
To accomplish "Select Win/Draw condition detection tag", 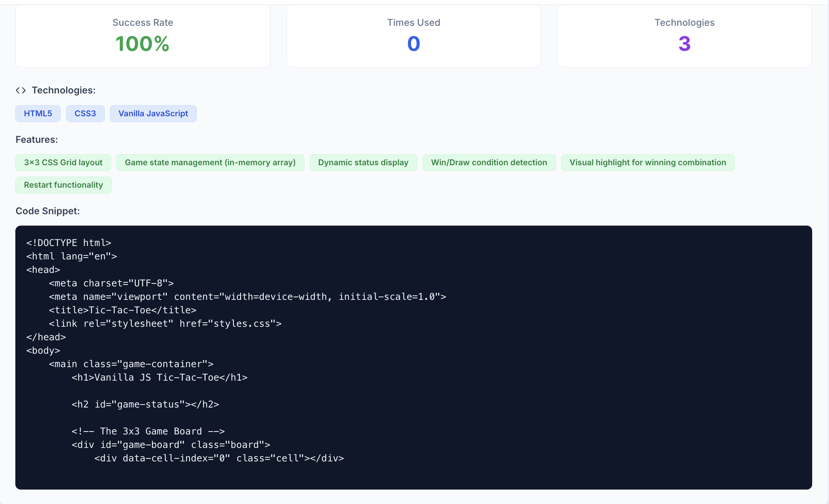I will pos(489,163).
